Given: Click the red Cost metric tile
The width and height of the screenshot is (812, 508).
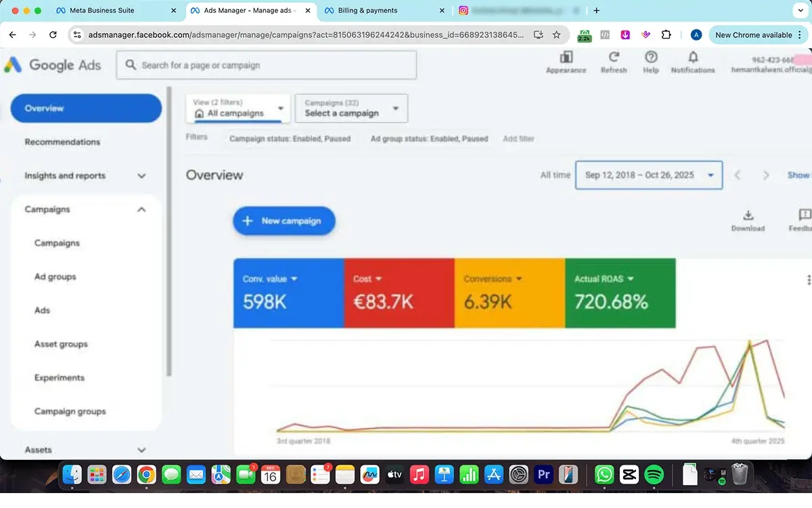Looking at the screenshot, I should pyautogui.click(x=399, y=293).
